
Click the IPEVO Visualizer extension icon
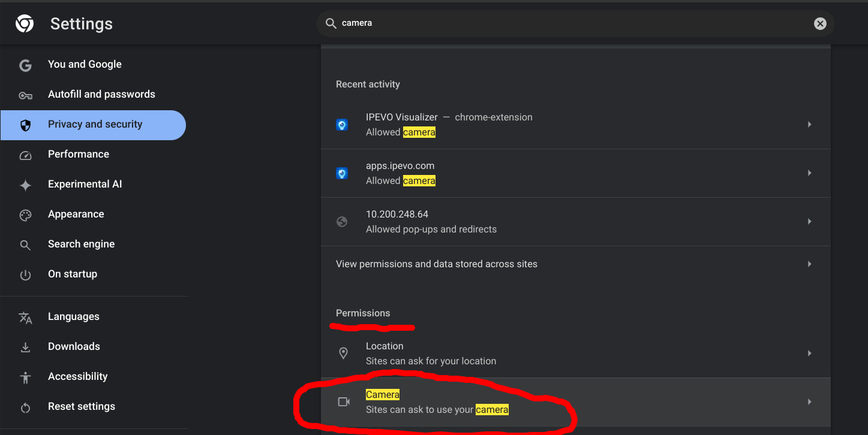click(x=342, y=125)
